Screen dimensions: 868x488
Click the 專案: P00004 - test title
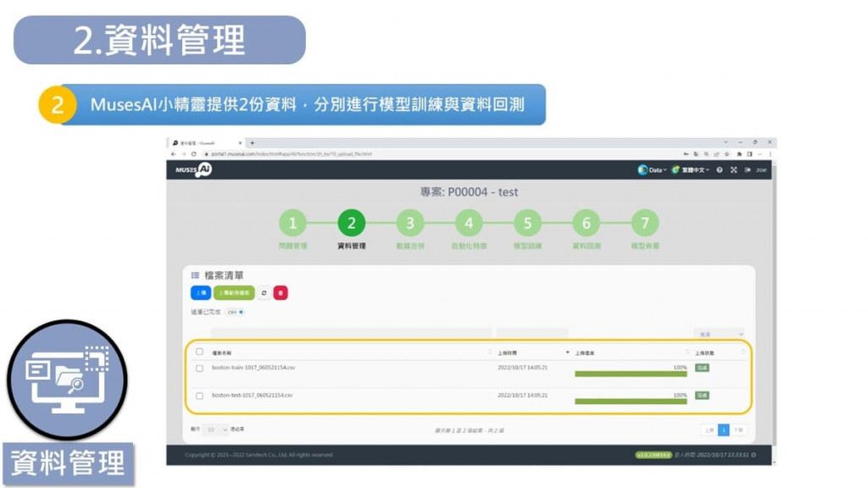click(469, 192)
